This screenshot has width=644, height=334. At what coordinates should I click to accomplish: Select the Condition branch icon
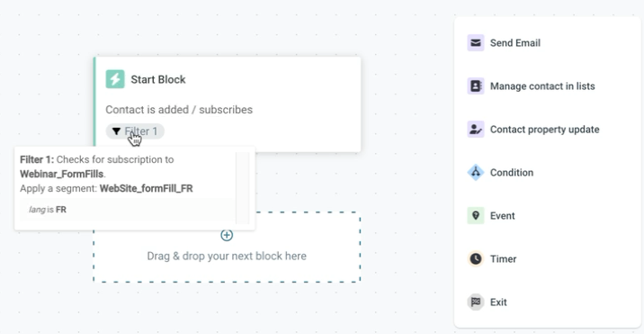click(476, 172)
